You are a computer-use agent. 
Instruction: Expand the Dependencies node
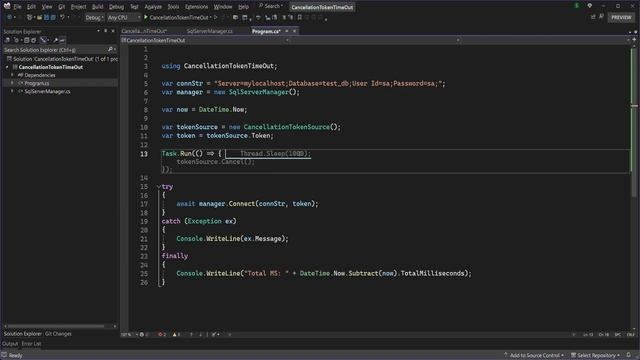(x=12, y=75)
